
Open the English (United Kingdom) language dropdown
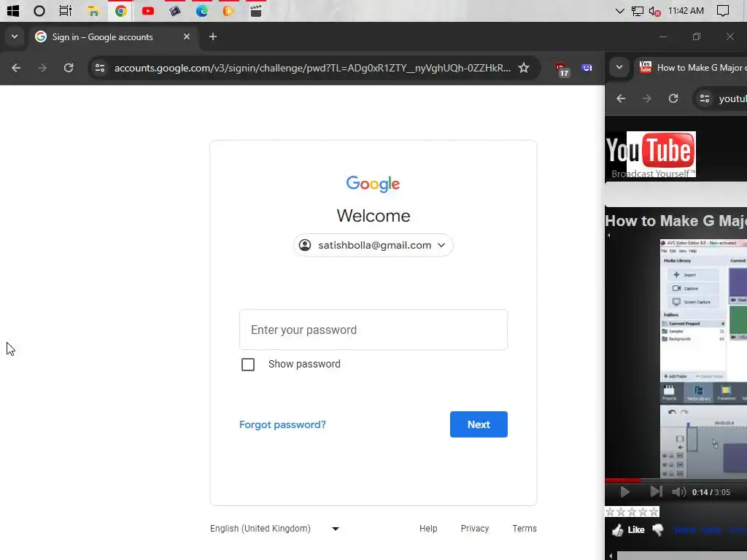pyautogui.click(x=274, y=529)
